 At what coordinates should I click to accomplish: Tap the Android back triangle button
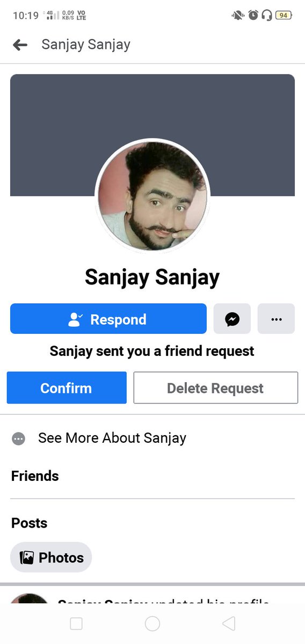(x=229, y=623)
